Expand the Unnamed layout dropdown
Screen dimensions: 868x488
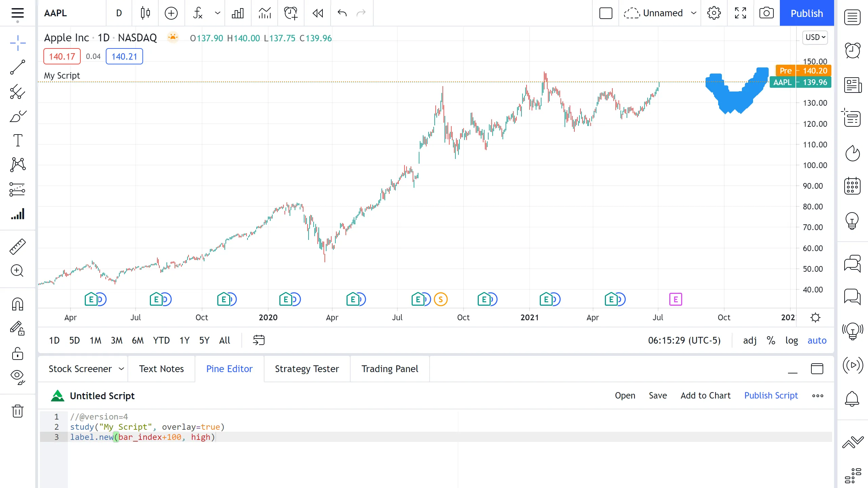pyautogui.click(x=694, y=13)
